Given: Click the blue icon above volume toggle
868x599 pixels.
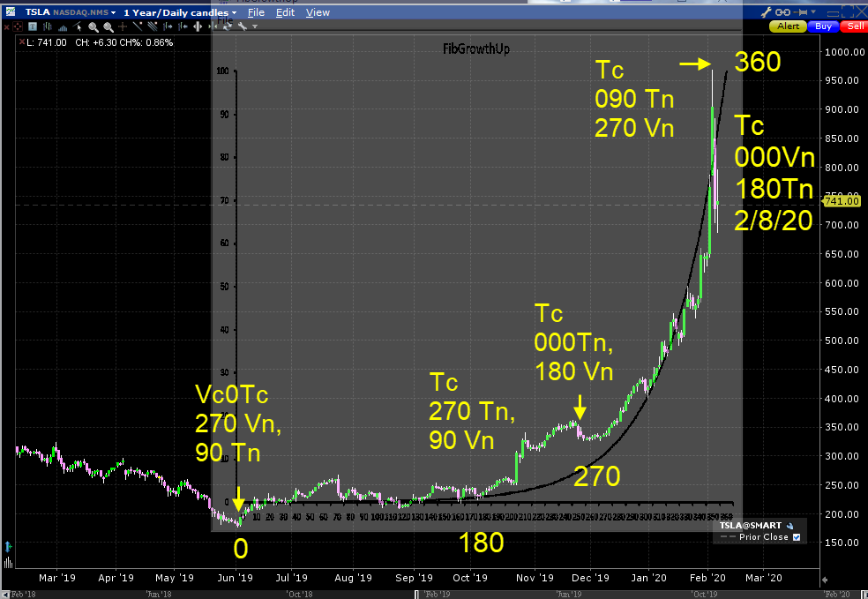Looking at the screenshot, I should (8, 547).
